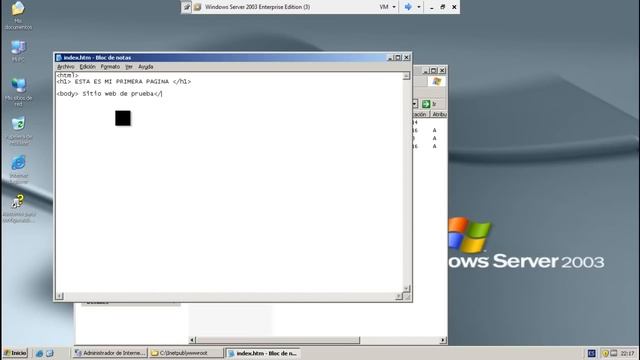
Task: Click the blue arrow VM toolbar icon
Action: click(x=408, y=7)
